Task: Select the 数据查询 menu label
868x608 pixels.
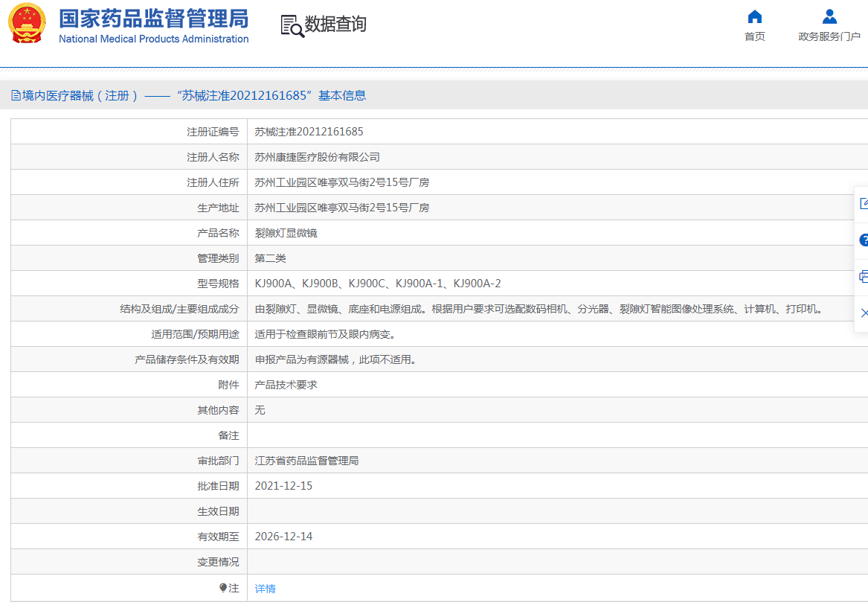Action: [334, 25]
